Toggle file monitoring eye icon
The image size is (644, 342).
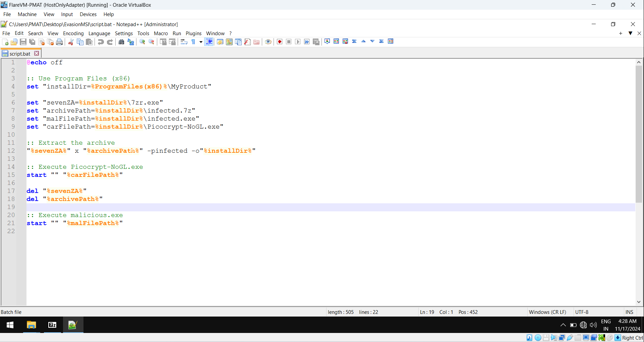[268, 42]
